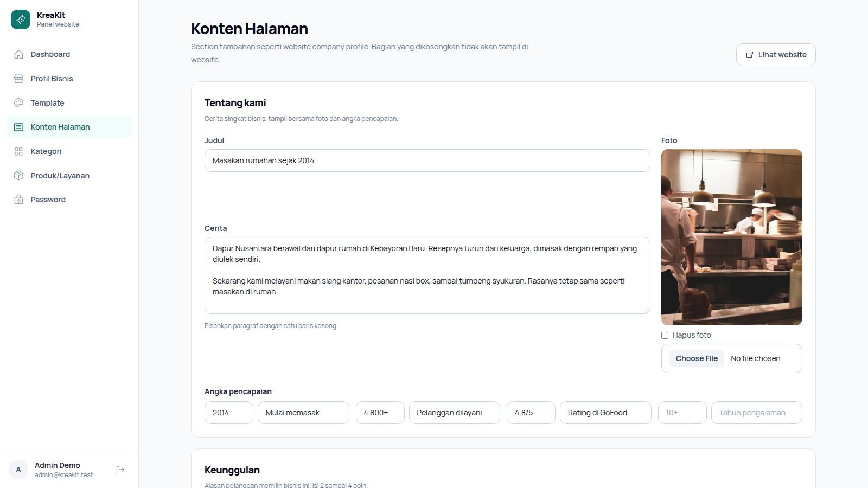This screenshot has height=488, width=868.
Task: Click the Template palette icon
Action: point(18,103)
